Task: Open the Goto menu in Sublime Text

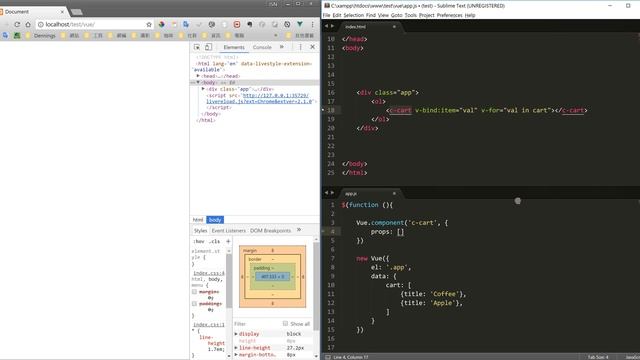Action: 397,15
